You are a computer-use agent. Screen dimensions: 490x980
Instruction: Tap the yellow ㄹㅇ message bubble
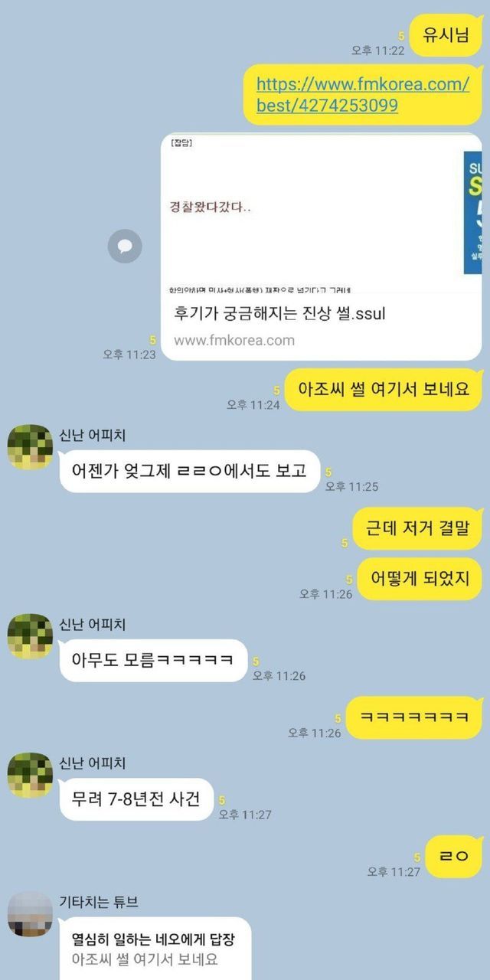pyautogui.click(x=455, y=856)
